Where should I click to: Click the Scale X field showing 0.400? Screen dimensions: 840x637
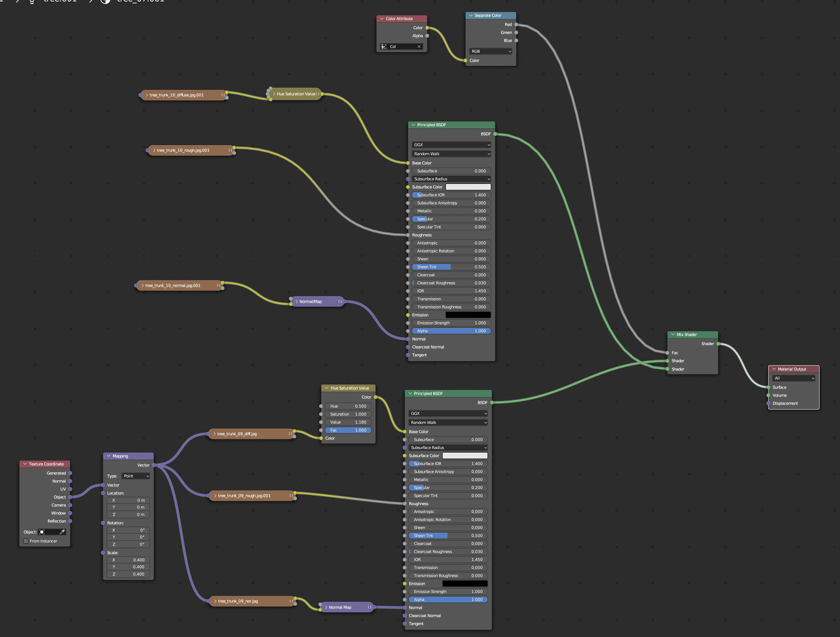click(128, 560)
